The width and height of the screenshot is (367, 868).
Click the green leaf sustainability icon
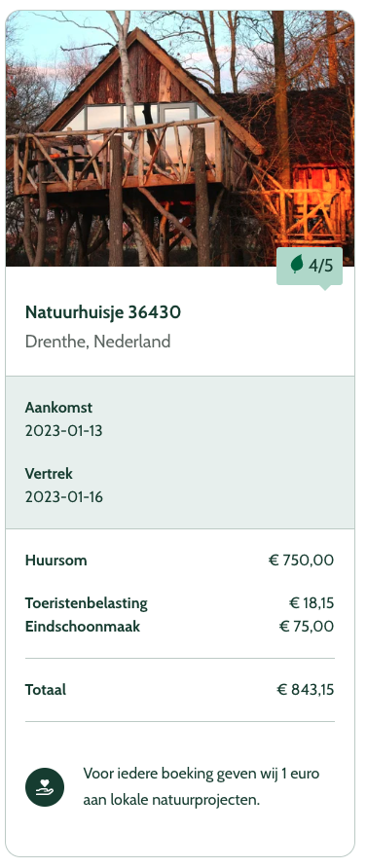tap(297, 265)
